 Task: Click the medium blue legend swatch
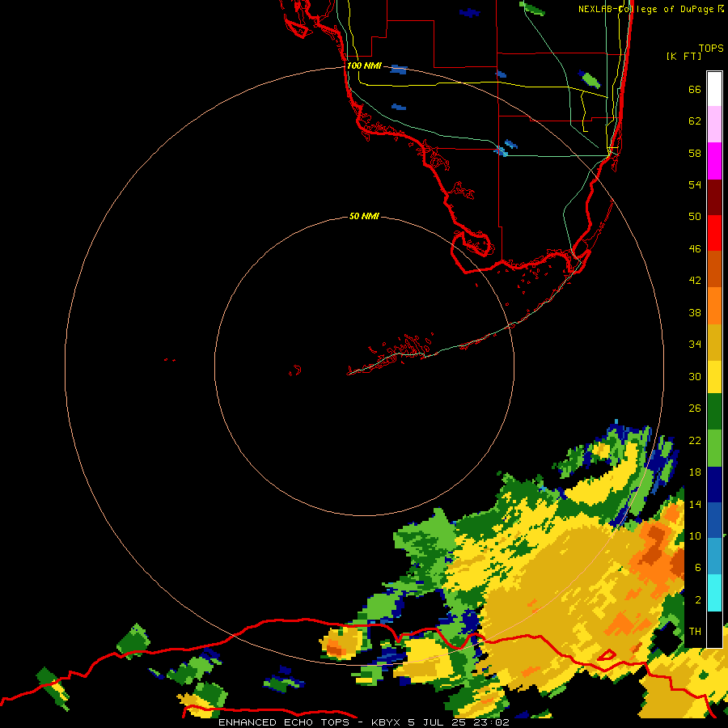tap(714, 520)
